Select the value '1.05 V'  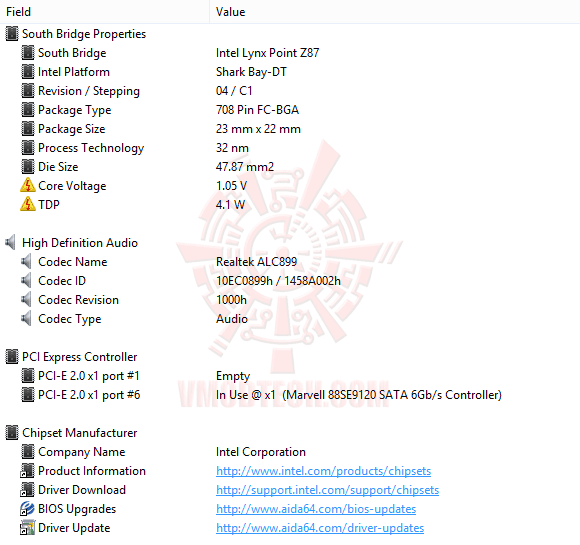232,185
